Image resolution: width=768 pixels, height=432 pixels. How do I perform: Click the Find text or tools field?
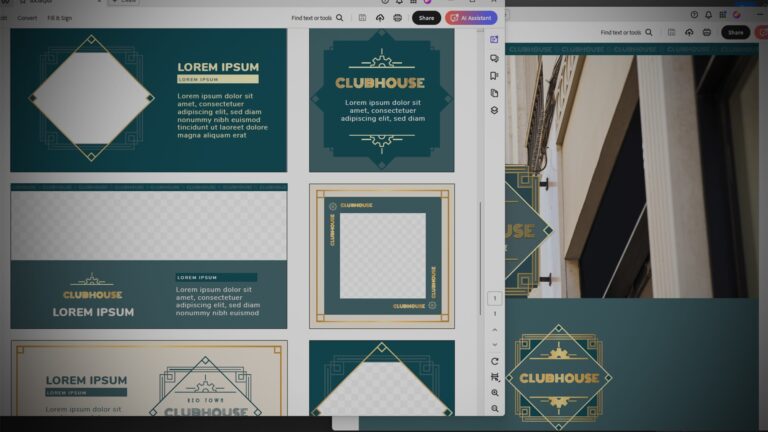click(x=311, y=18)
